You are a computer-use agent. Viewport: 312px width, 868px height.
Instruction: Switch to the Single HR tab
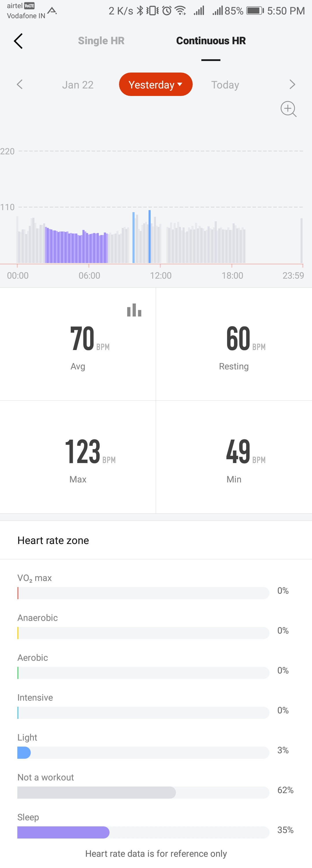pyautogui.click(x=101, y=40)
